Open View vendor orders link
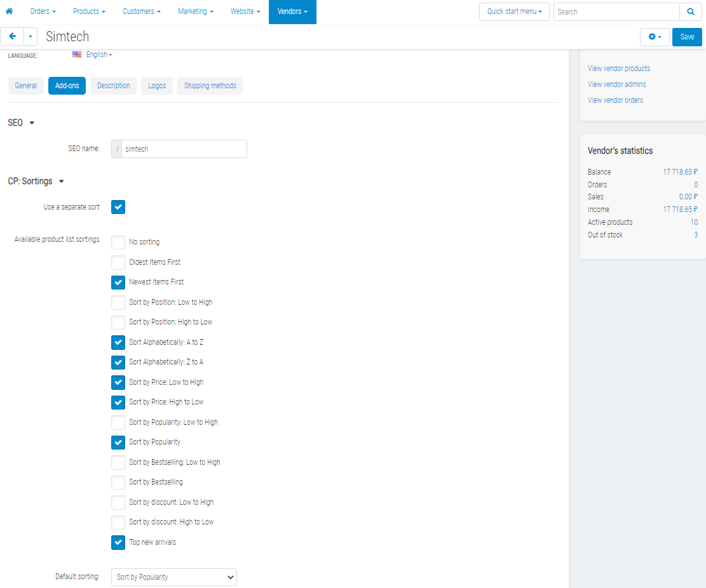The height and width of the screenshot is (588, 706). (615, 100)
